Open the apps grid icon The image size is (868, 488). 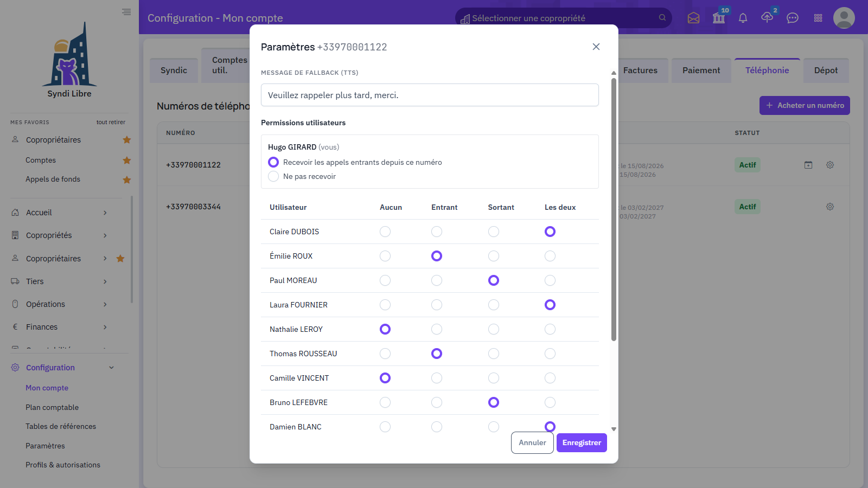[x=818, y=18]
